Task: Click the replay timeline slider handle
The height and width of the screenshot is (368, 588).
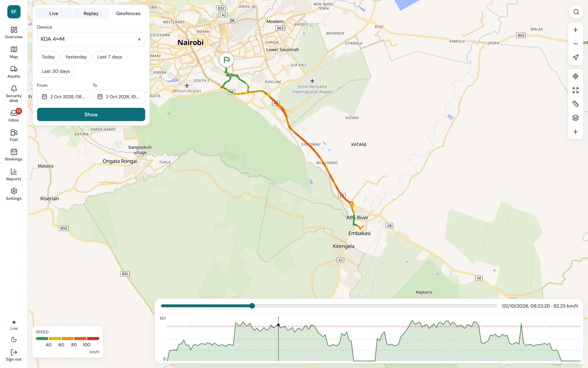Action: (x=252, y=306)
